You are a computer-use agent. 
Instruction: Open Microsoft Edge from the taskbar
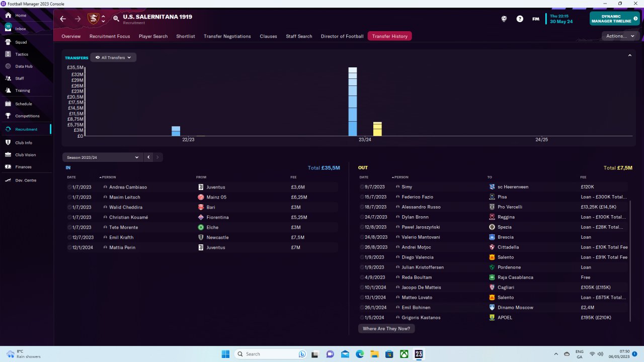tap(361, 354)
